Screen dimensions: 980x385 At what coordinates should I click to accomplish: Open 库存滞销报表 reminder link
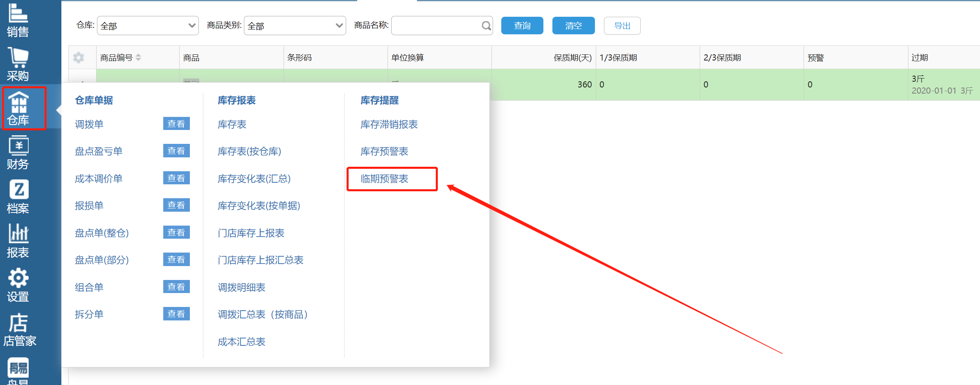click(389, 124)
